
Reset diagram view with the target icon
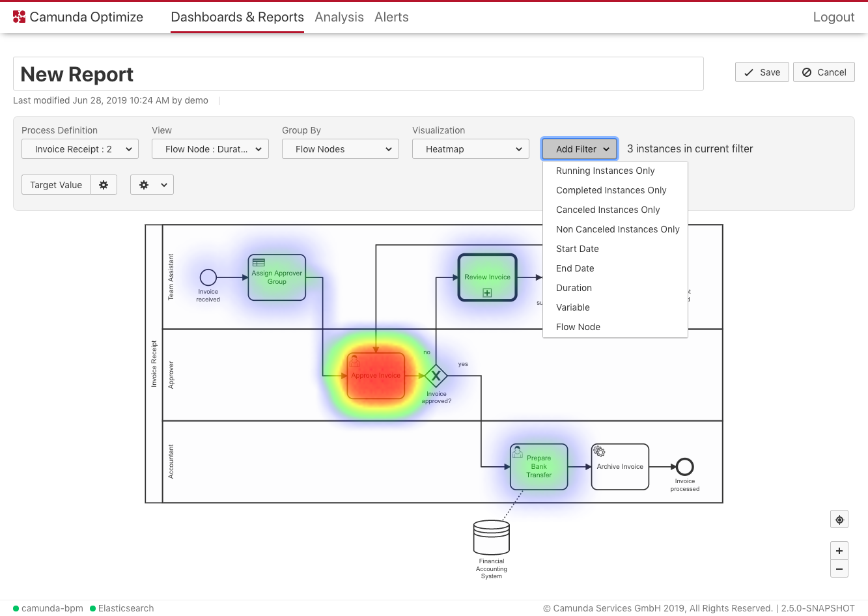(839, 520)
